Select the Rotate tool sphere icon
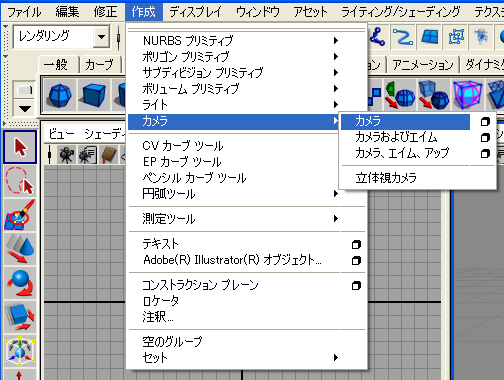 20,283
